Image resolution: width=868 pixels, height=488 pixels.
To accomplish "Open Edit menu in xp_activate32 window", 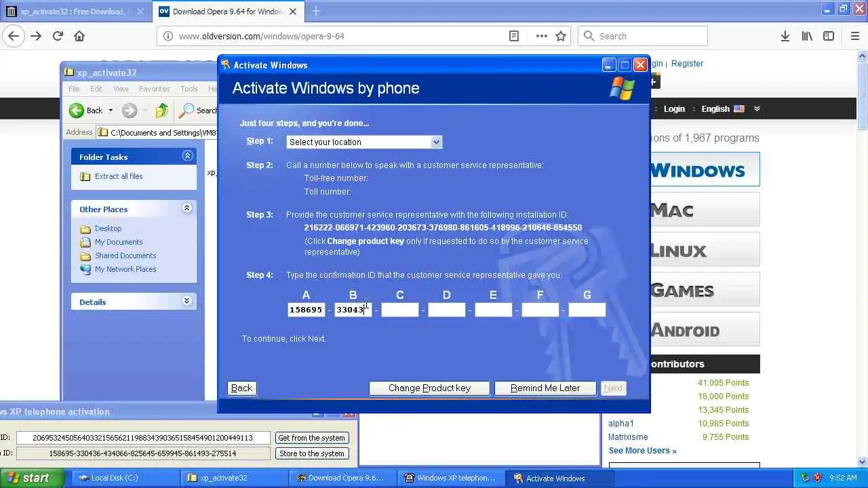I will pyautogui.click(x=96, y=89).
